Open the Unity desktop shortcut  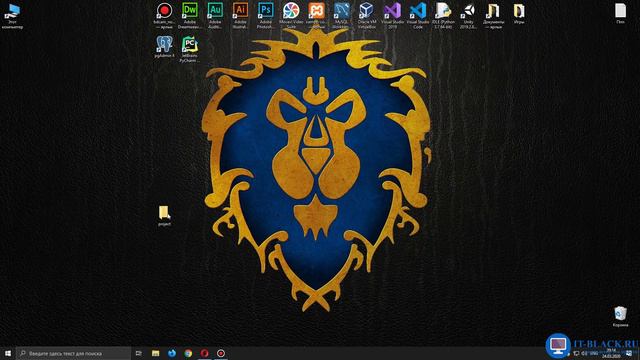point(468,16)
